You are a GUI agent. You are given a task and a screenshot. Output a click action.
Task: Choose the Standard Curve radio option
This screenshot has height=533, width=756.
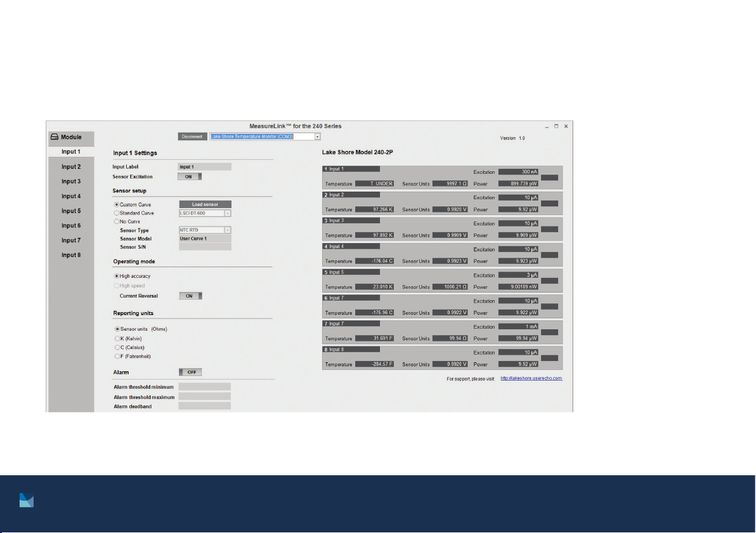click(117, 213)
